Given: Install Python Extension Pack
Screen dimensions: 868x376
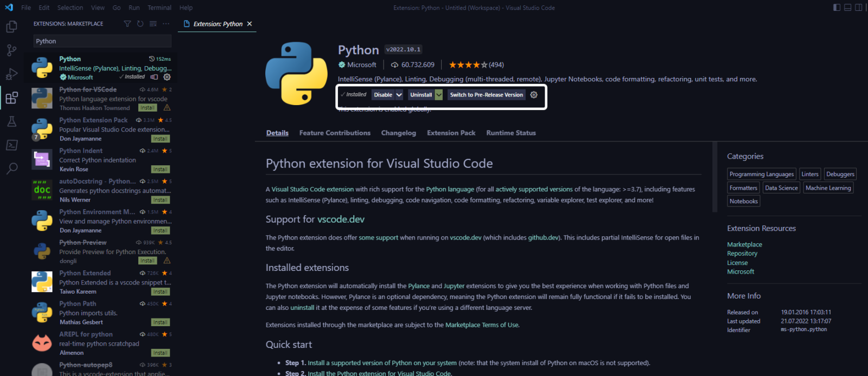Looking at the screenshot, I should [161, 139].
